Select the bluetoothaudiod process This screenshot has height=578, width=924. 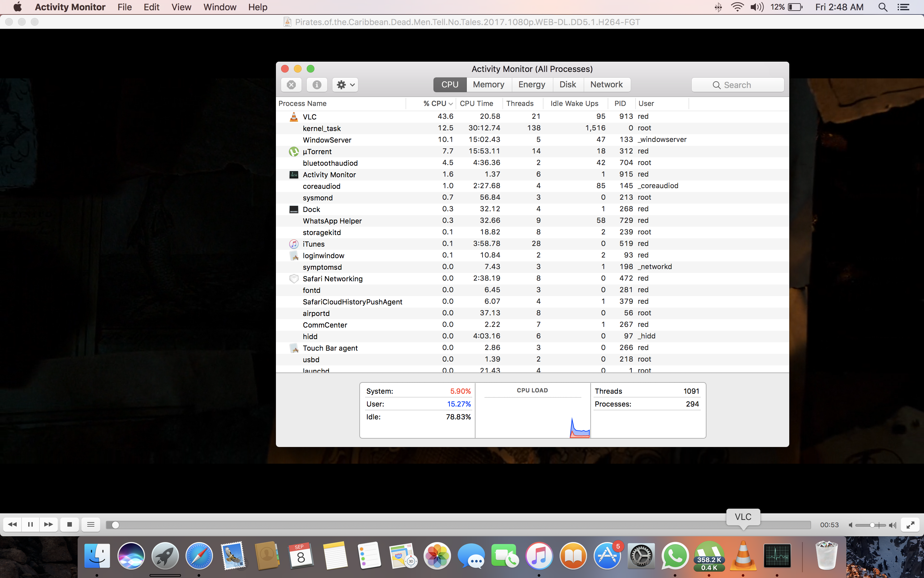click(x=532, y=163)
